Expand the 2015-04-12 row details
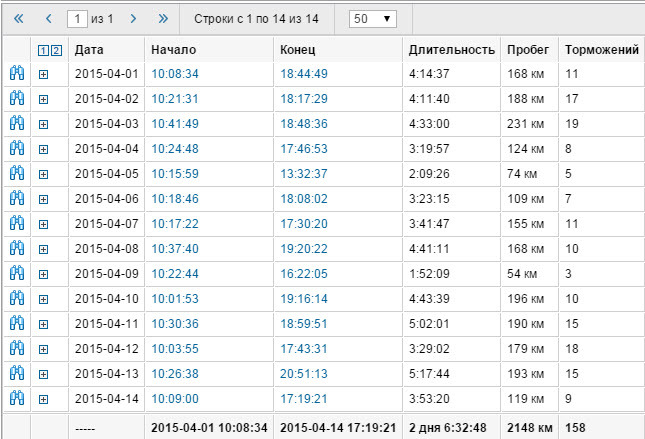Viewport: 645px width, 439px height. coord(43,349)
